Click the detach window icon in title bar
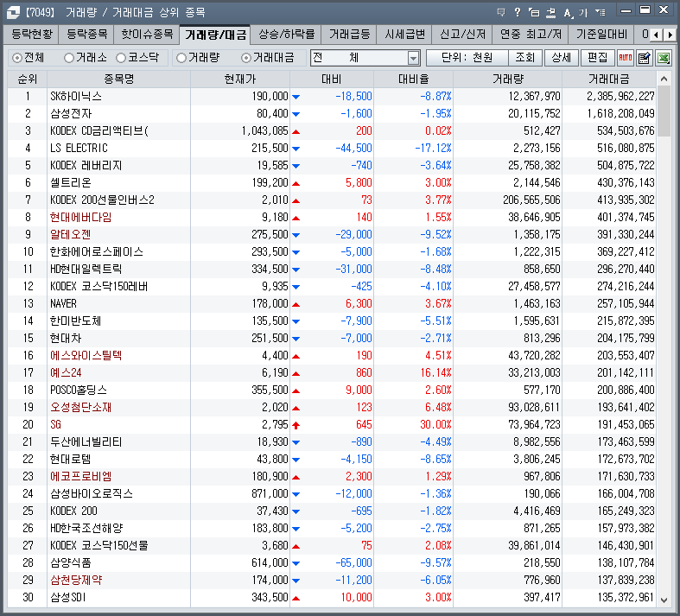 534,12
